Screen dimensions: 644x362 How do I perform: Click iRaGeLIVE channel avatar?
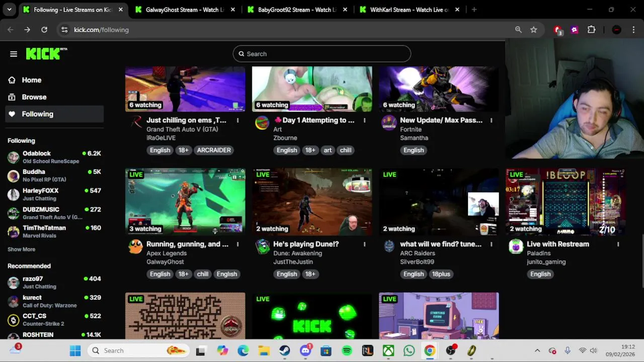click(135, 122)
